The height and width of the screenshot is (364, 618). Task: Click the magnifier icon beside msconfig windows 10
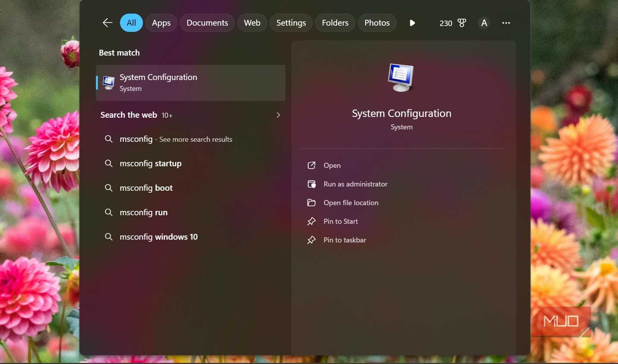[109, 237]
